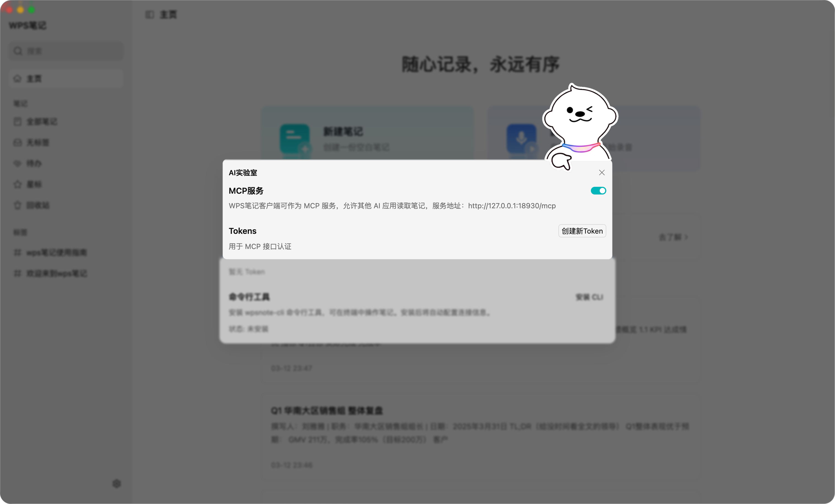
Task: Open the 星标 starred notes
Action: pos(34,184)
